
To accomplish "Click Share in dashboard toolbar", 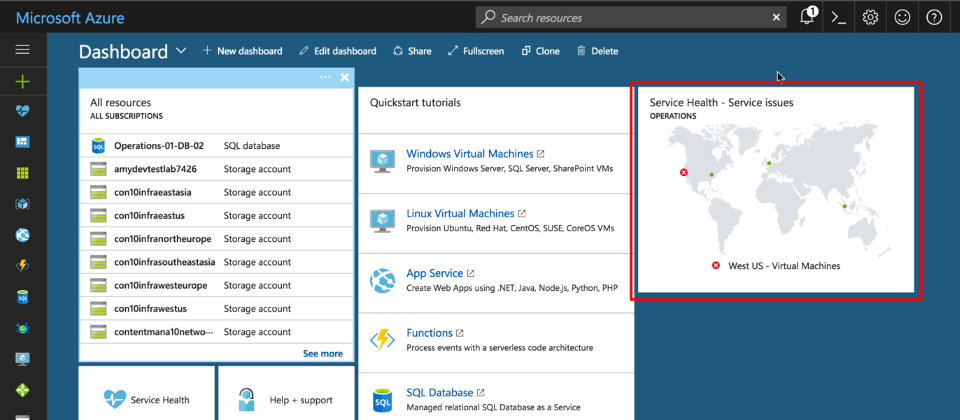I will [x=412, y=51].
